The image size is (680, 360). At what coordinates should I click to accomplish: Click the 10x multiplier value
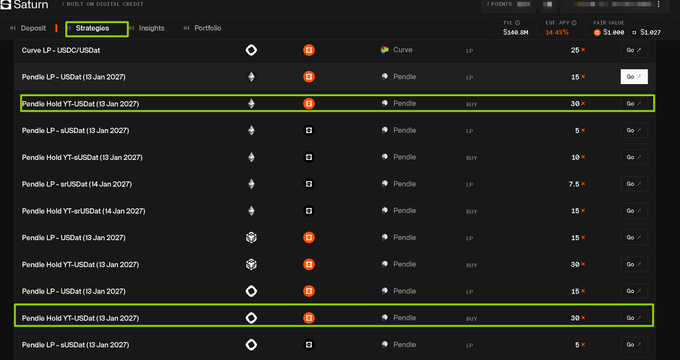(x=578, y=157)
